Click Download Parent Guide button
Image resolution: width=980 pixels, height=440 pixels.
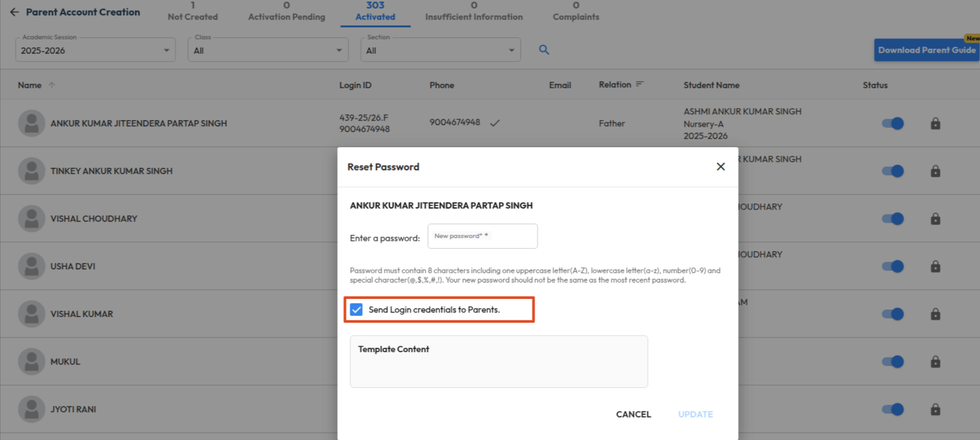click(926, 50)
